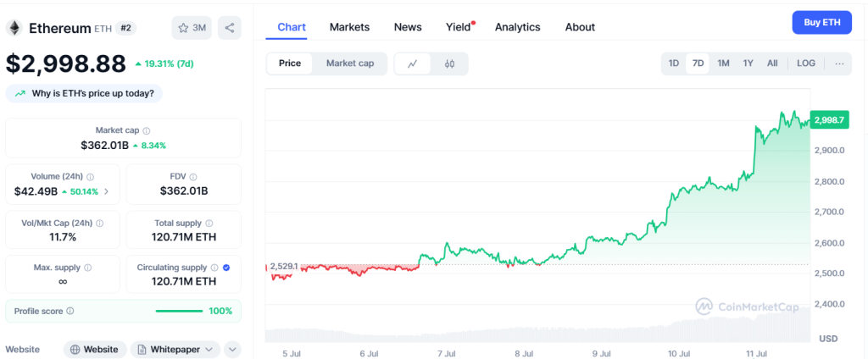Toggle chart to Market cap view

350,64
